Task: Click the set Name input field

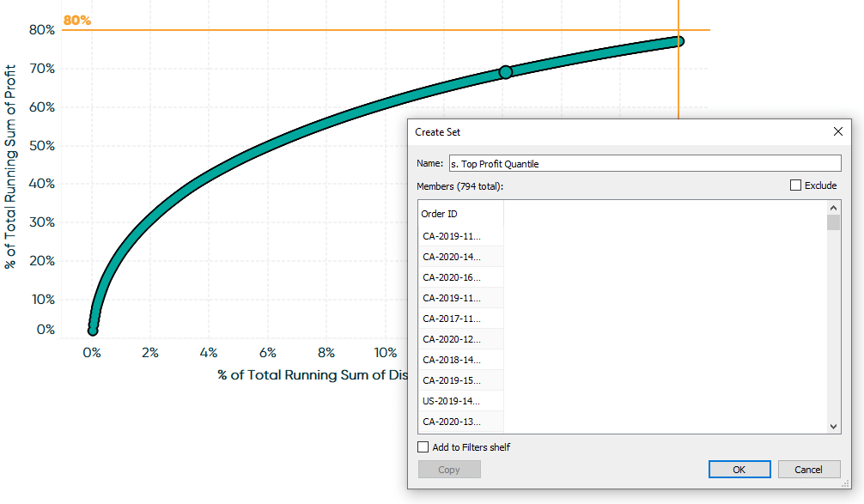Action: (645, 164)
